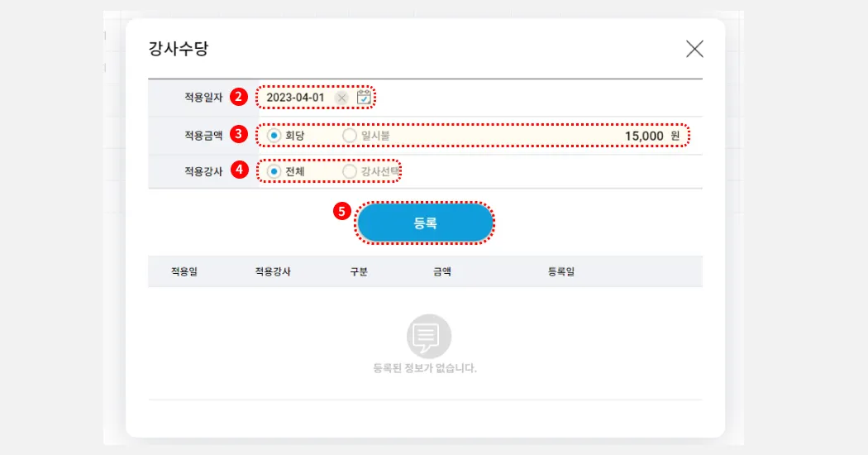The image size is (868, 455).
Task: Close the 강사수당 dialog
Action: 694,49
